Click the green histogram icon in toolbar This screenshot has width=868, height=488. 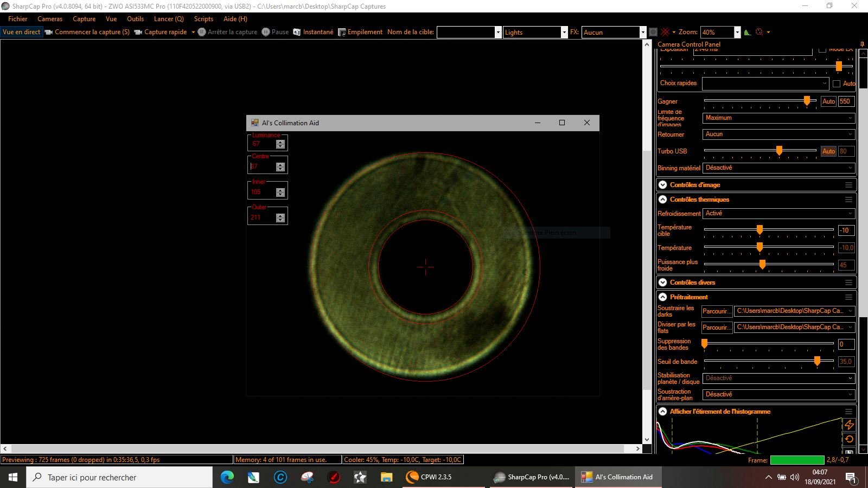(x=748, y=32)
